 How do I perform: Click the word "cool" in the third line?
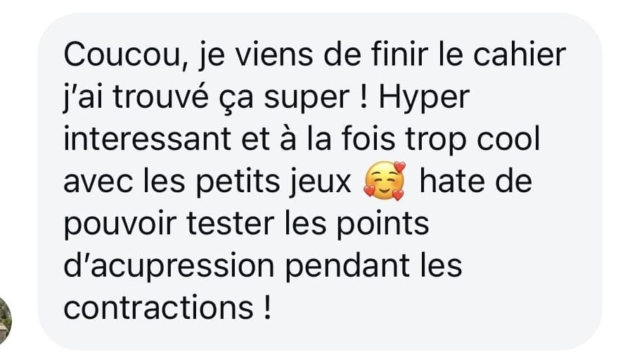(x=508, y=139)
